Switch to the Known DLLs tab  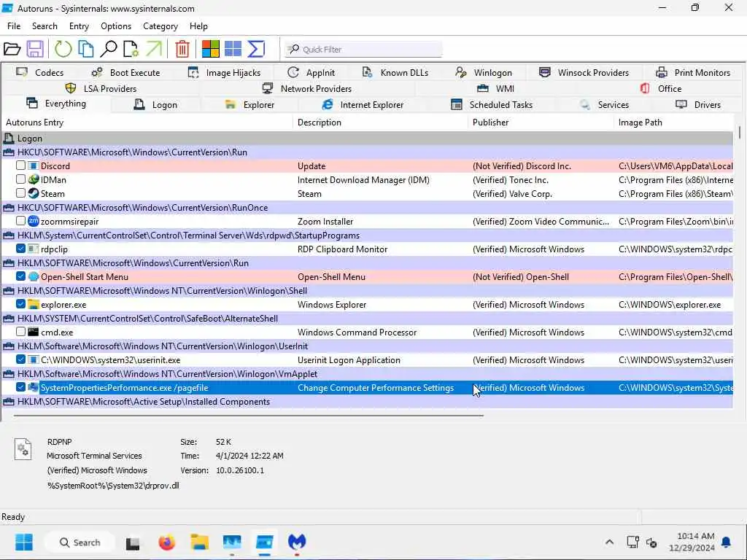point(395,72)
